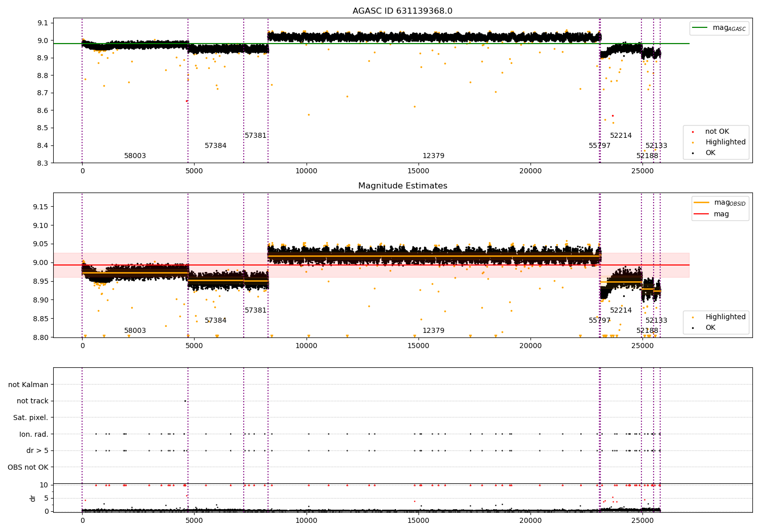Click obsid label 12379 in the top plot
760x532 pixels.
[x=433, y=156]
